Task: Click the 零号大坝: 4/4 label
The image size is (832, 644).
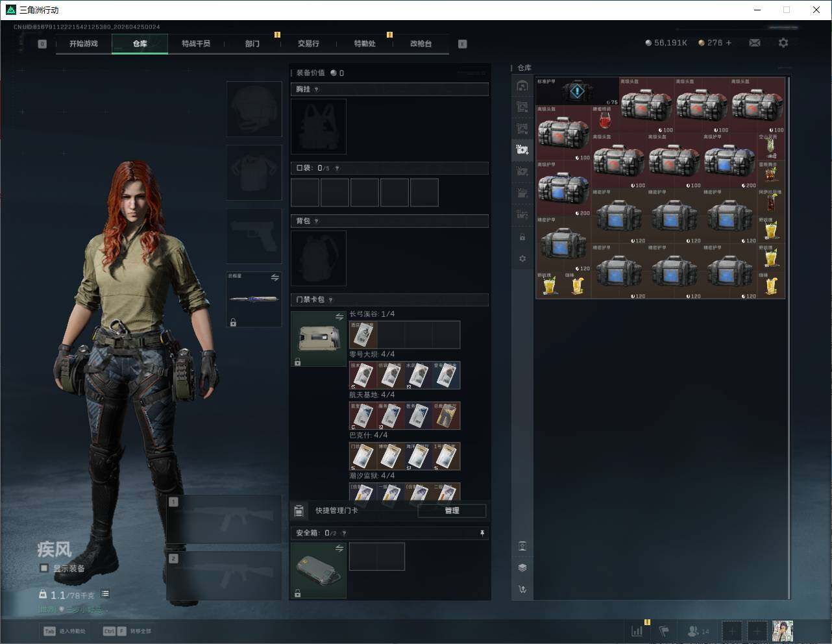Action: point(372,354)
